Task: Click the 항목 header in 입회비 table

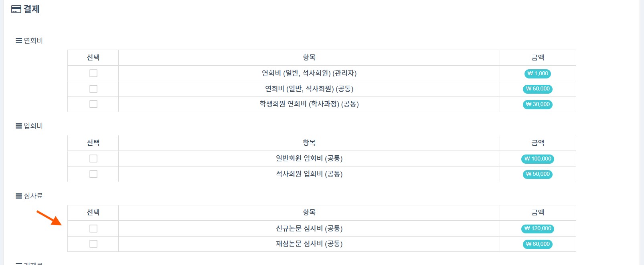Action: click(x=309, y=143)
